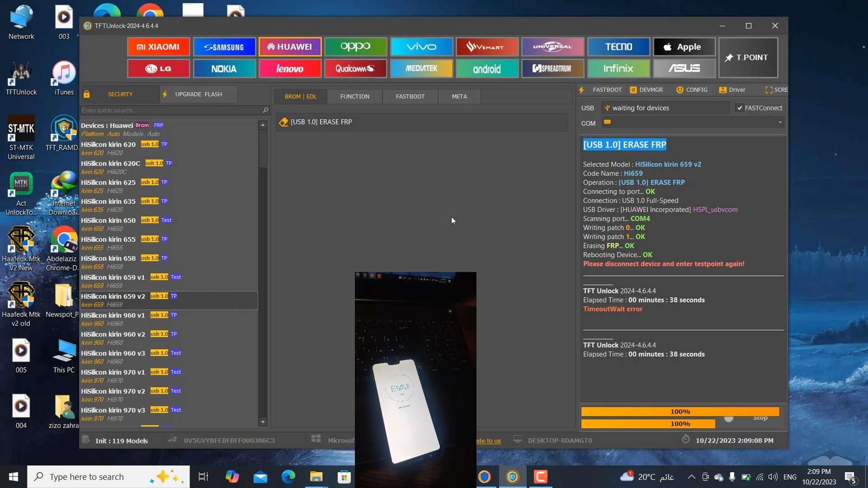Select the MediaTek brand button
The height and width of the screenshot is (488, 868).
click(422, 68)
